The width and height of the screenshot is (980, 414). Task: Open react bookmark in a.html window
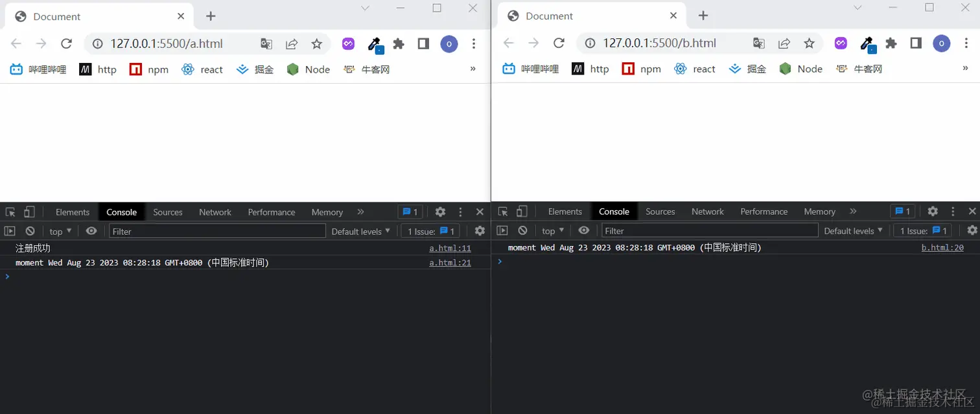point(202,69)
